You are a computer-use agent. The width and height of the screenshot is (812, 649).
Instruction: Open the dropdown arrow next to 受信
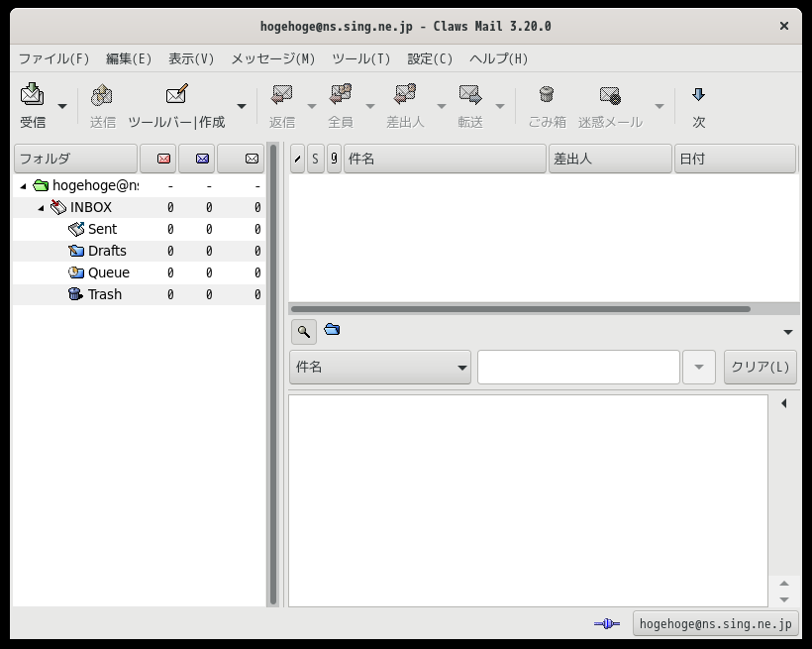pos(60,106)
